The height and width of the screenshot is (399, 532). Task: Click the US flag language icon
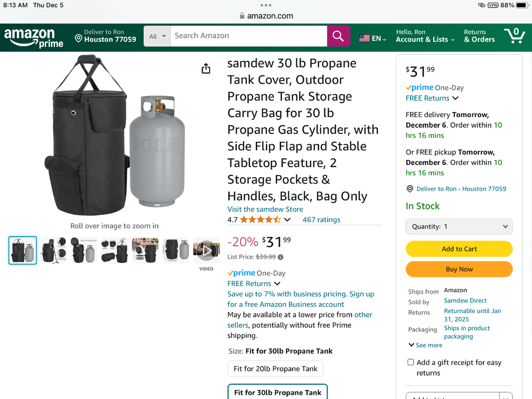tap(364, 38)
